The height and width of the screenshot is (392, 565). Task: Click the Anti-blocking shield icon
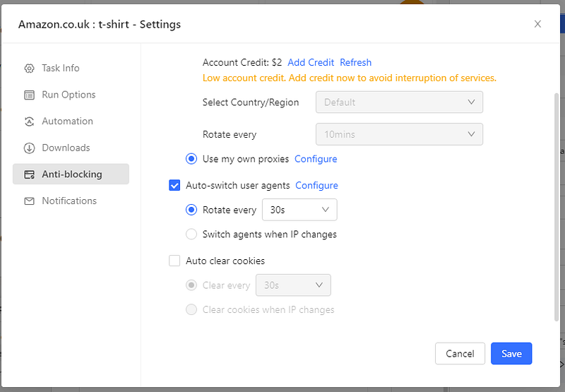click(29, 174)
